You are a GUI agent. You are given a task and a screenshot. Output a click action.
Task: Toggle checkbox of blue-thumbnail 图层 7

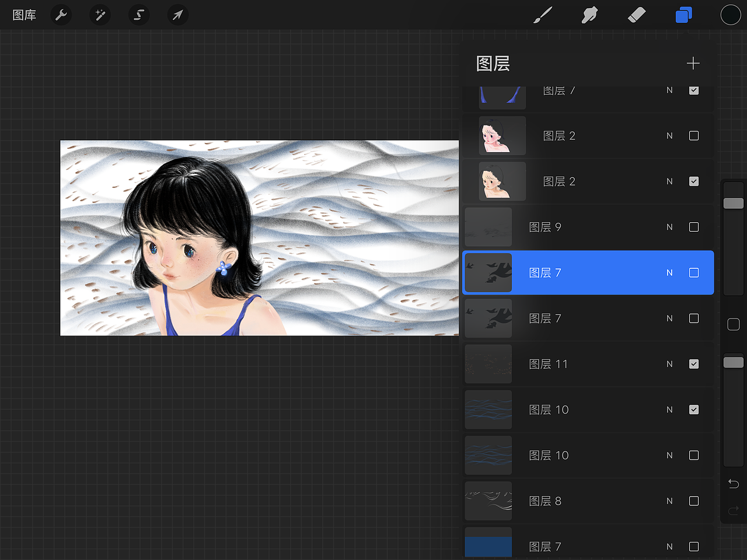point(694,547)
